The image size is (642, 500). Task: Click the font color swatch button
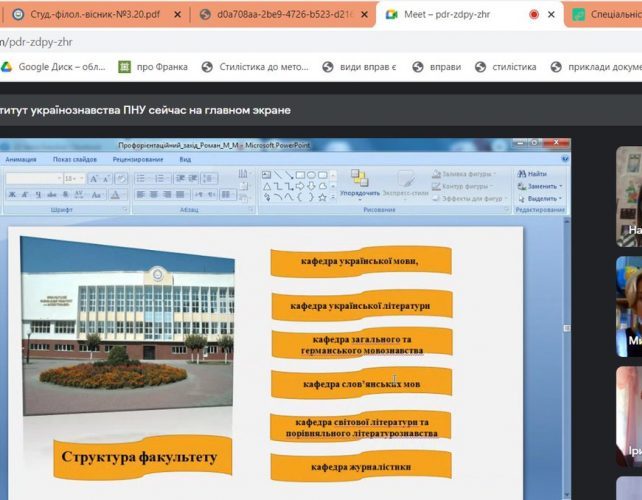pos(117,194)
